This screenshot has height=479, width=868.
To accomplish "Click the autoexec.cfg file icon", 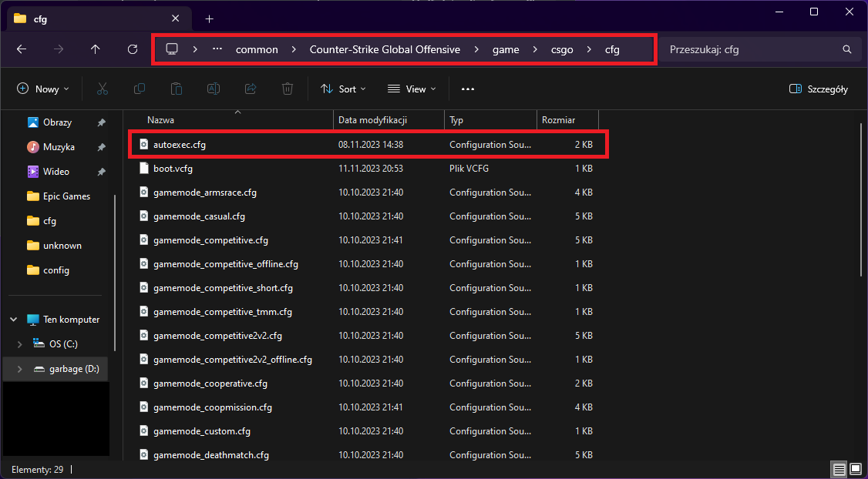I will (144, 144).
